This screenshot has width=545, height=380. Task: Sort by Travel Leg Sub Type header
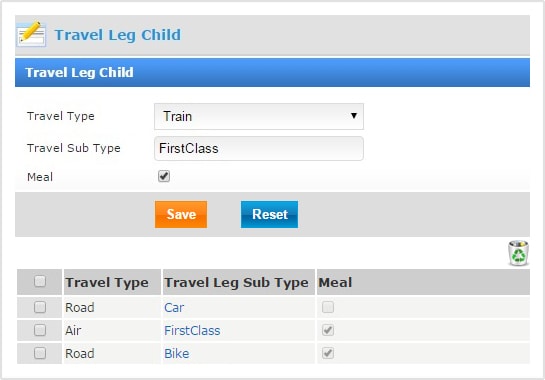coord(236,282)
